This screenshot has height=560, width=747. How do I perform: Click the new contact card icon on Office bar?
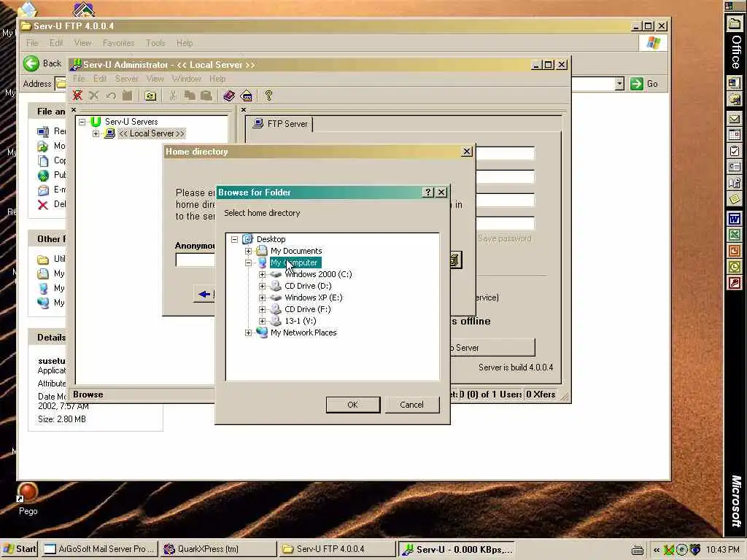click(x=734, y=167)
